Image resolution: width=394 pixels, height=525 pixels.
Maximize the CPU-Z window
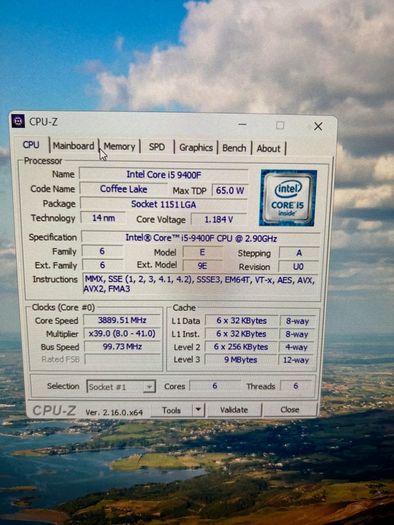point(280,125)
